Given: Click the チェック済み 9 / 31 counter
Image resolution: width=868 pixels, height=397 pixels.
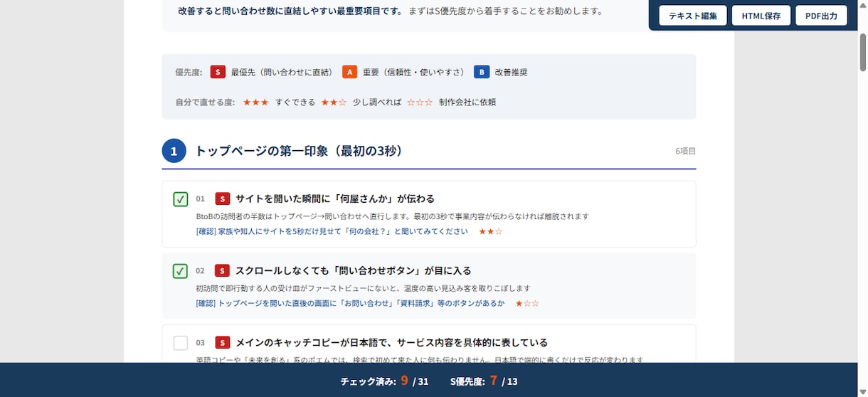Looking at the screenshot, I should pos(384,381).
